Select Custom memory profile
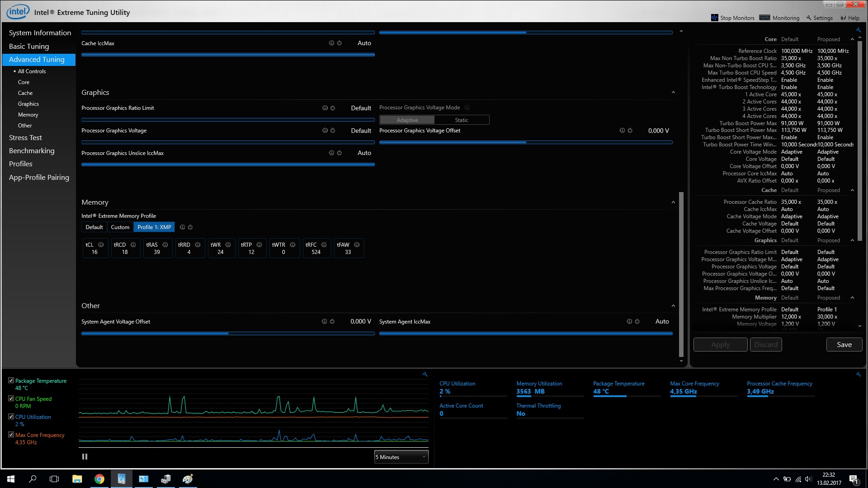 tap(120, 227)
